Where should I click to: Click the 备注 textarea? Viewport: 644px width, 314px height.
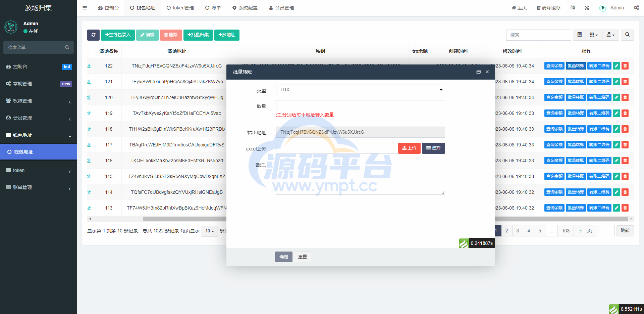coord(361,177)
